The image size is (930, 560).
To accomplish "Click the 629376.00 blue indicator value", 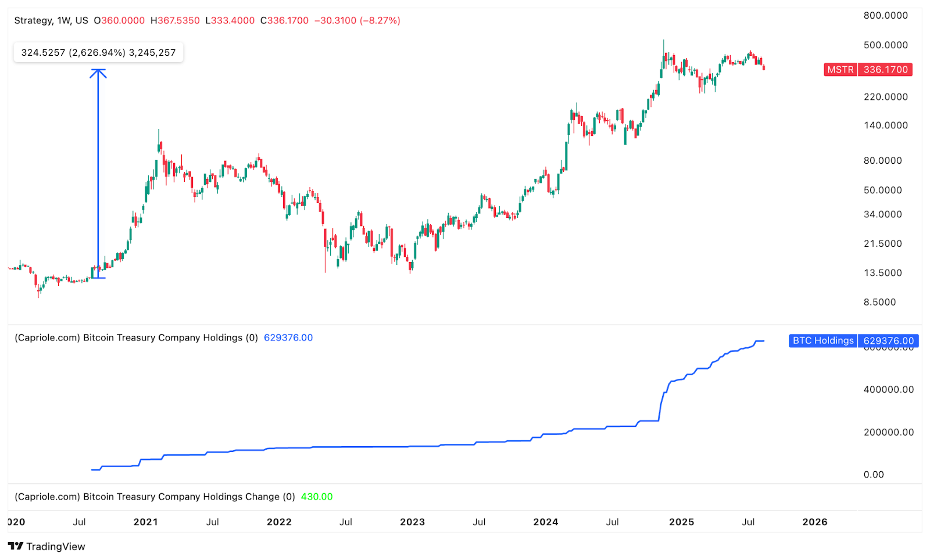I will tap(288, 338).
